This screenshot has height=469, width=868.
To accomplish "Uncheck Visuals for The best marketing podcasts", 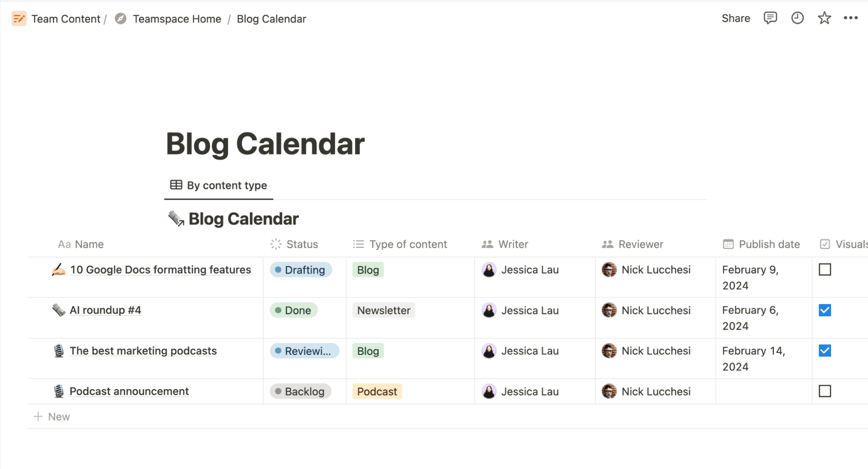I will coord(825,351).
